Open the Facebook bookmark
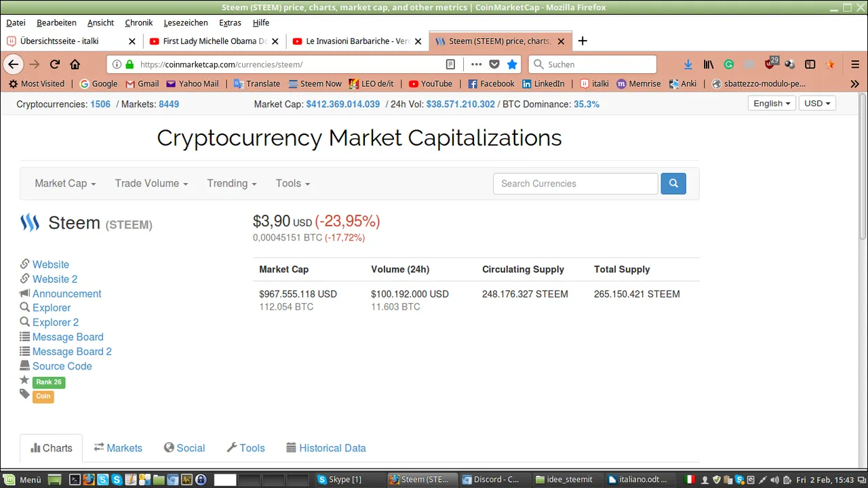Screen dimensions: 868x488 tap(491, 84)
